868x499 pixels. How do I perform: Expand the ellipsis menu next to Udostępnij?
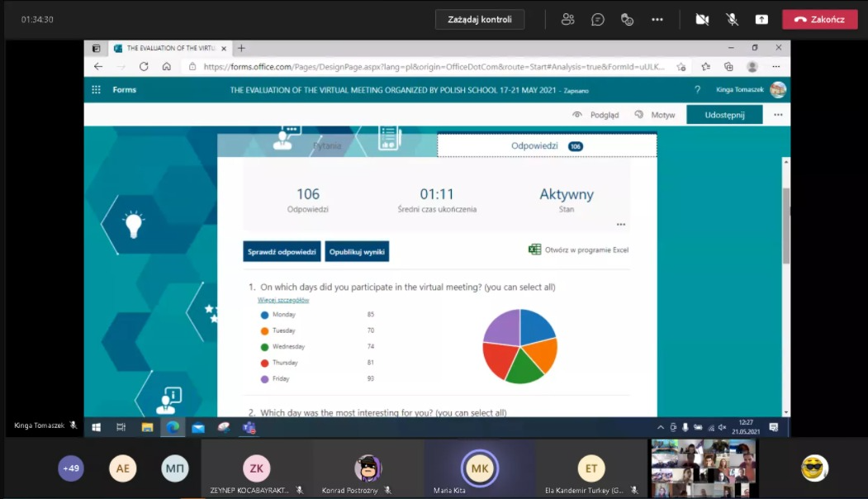(x=777, y=115)
